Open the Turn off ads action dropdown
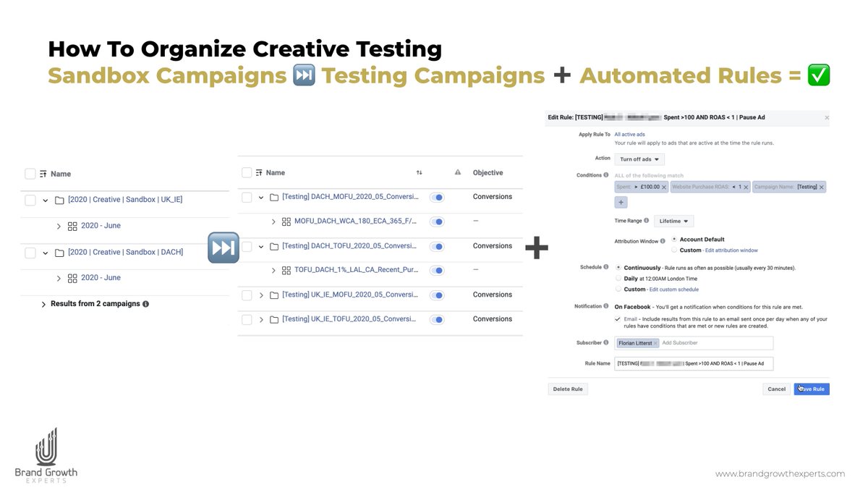This screenshot has height=490, width=868. pos(639,159)
